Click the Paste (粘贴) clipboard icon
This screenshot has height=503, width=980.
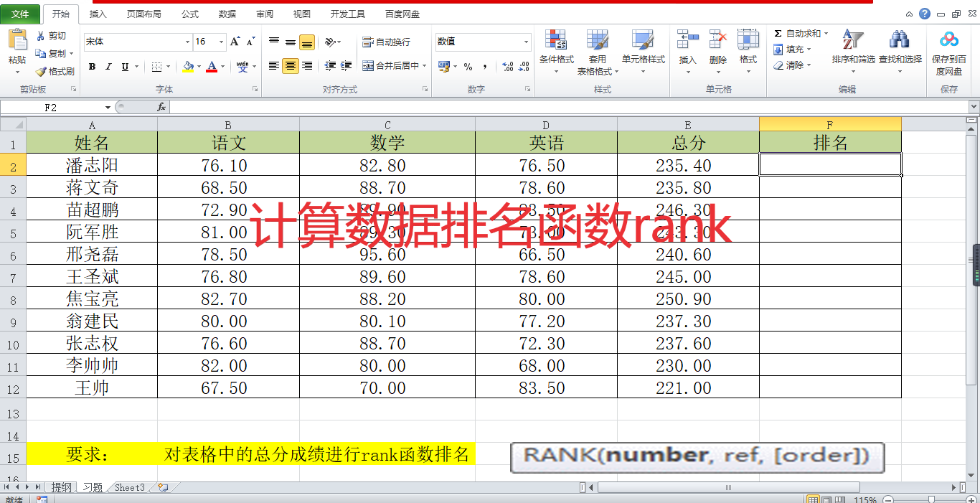(x=17, y=39)
